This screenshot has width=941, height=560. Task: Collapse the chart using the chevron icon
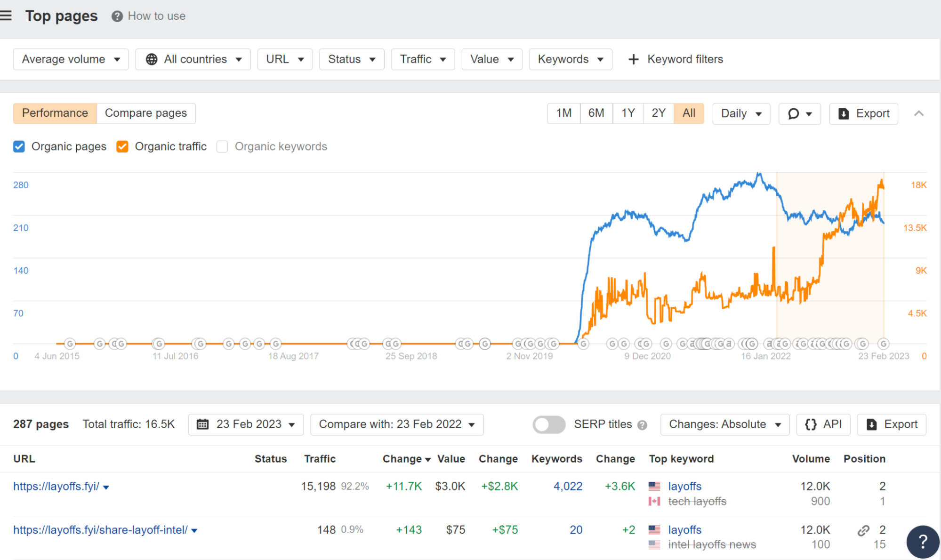(919, 113)
